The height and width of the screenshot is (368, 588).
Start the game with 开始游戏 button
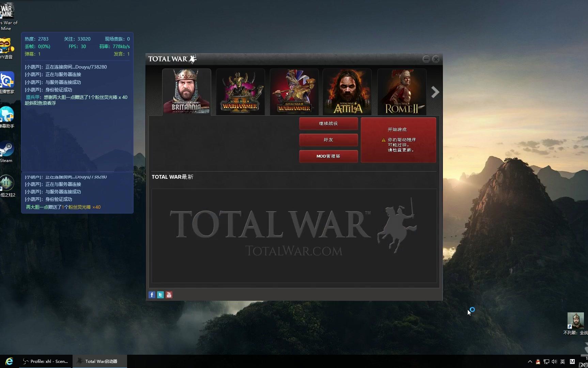tap(398, 140)
